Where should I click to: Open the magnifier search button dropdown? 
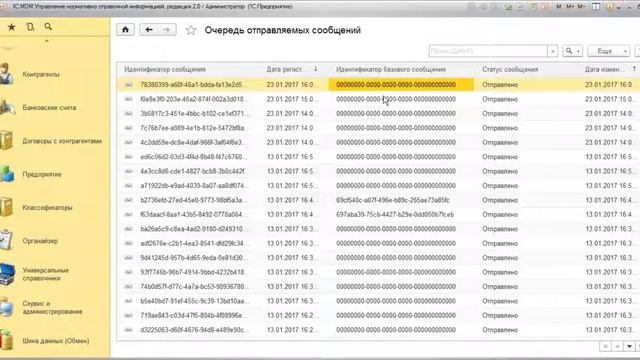pyautogui.click(x=572, y=51)
